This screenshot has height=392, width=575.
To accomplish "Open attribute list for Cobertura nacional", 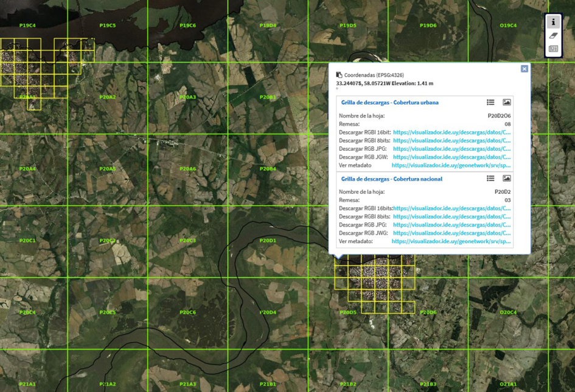I will (x=490, y=179).
